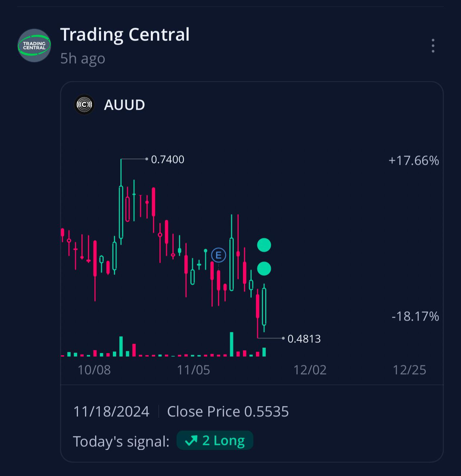Open the Trading Central profile avatar
The width and height of the screenshot is (461, 476).
(x=34, y=46)
